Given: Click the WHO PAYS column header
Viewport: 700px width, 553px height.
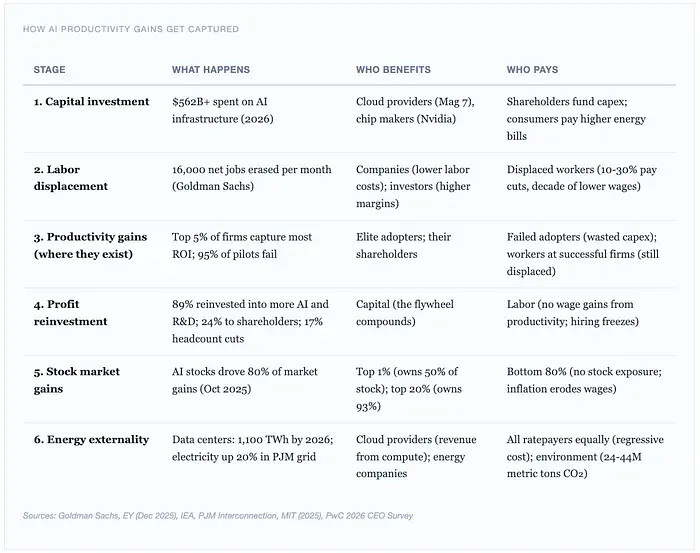Looking at the screenshot, I should (532, 70).
